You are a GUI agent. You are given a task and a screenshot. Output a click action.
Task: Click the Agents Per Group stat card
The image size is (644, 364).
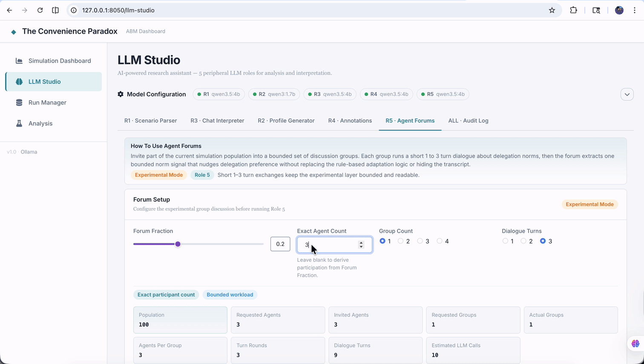point(180,350)
